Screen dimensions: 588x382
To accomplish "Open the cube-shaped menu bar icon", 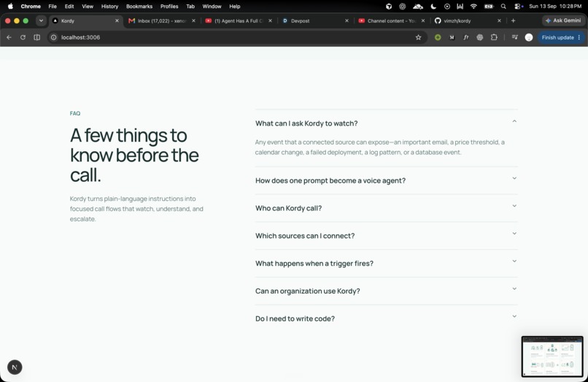I will point(389,7).
